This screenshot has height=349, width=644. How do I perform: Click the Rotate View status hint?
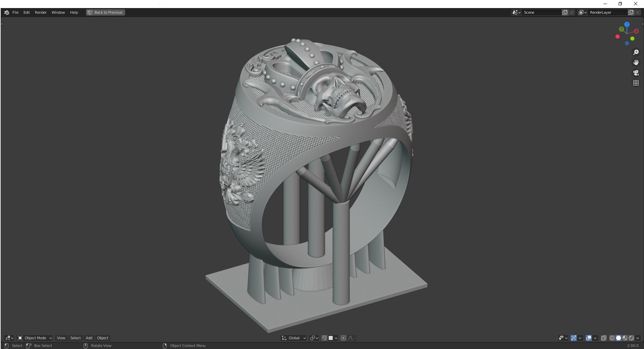[x=101, y=346]
